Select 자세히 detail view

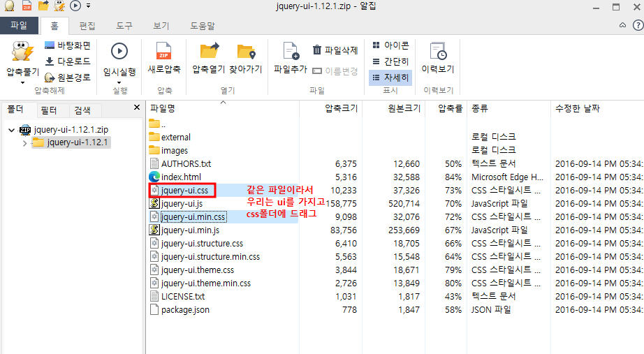click(x=390, y=78)
